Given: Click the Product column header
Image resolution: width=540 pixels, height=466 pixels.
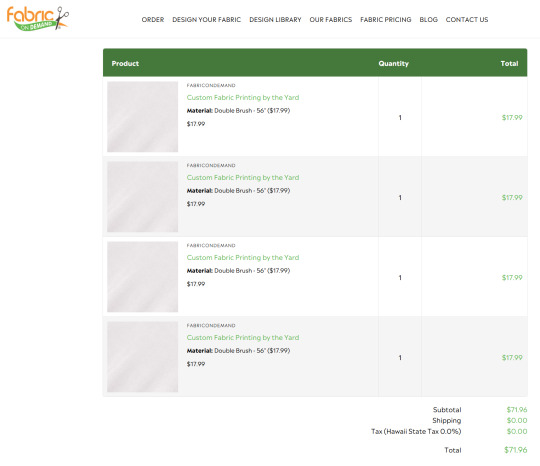Looking at the screenshot, I should (x=125, y=63).
